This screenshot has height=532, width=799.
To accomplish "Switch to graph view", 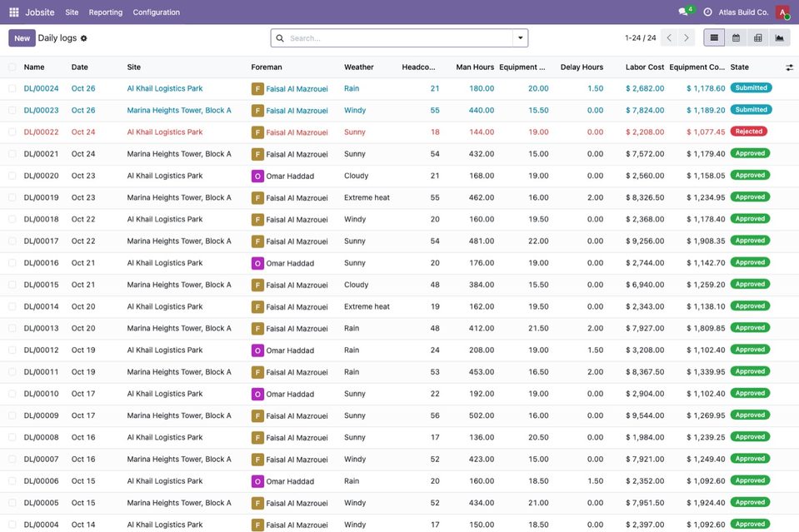I will pos(779,37).
